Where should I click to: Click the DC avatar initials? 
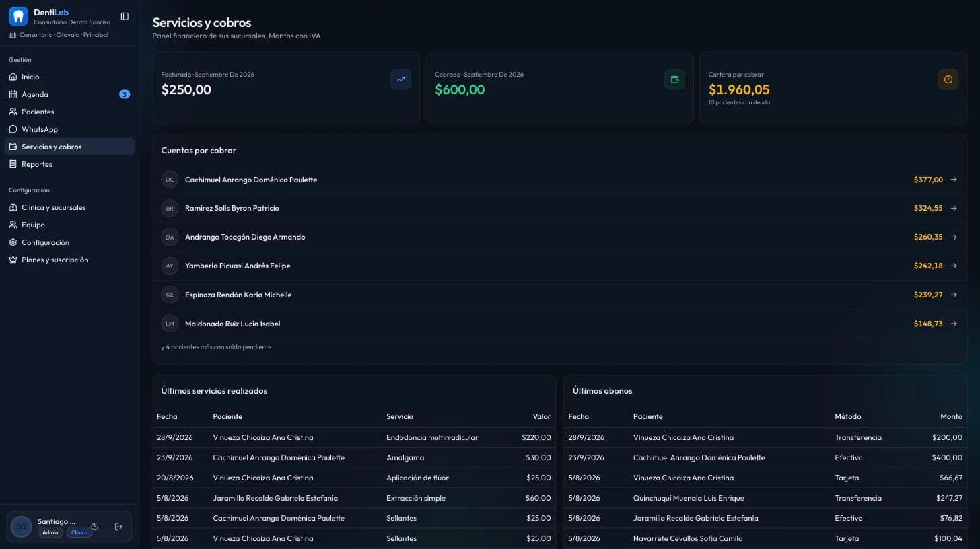click(170, 180)
